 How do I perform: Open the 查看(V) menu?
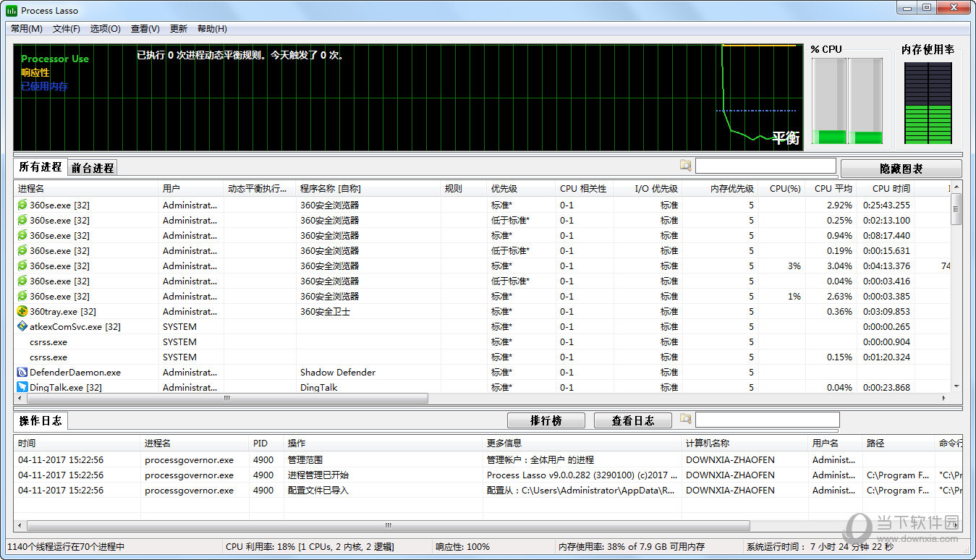(145, 29)
